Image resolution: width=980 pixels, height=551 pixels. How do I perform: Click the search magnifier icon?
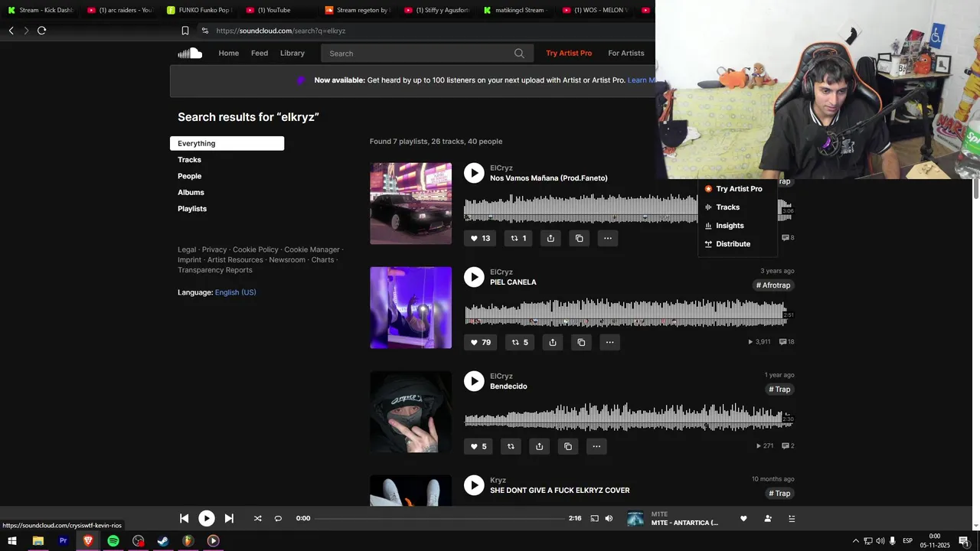point(519,54)
